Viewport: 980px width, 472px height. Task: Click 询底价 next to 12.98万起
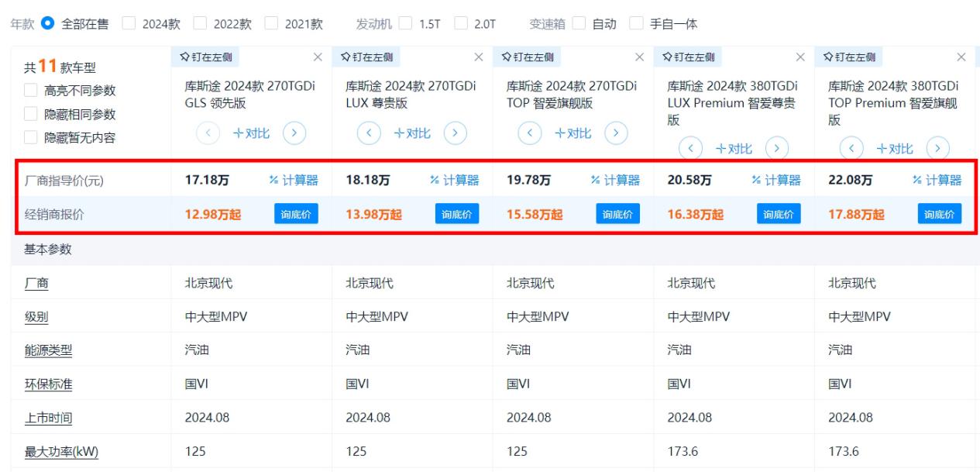pyautogui.click(x=297, y=214)
